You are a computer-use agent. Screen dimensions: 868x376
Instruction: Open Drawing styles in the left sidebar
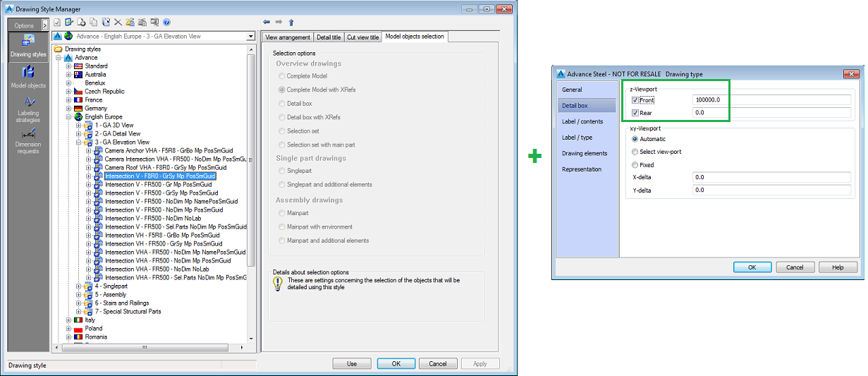(28, 46)
